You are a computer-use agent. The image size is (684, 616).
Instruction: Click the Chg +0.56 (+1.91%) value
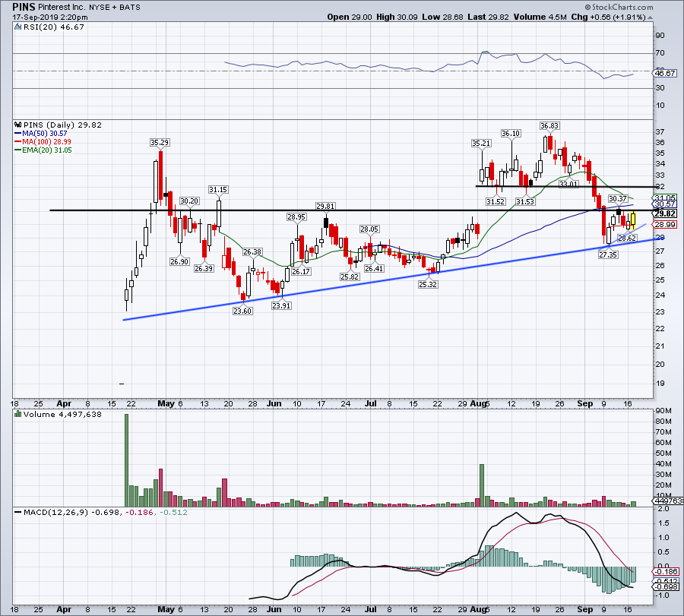(x=608, y=17)
